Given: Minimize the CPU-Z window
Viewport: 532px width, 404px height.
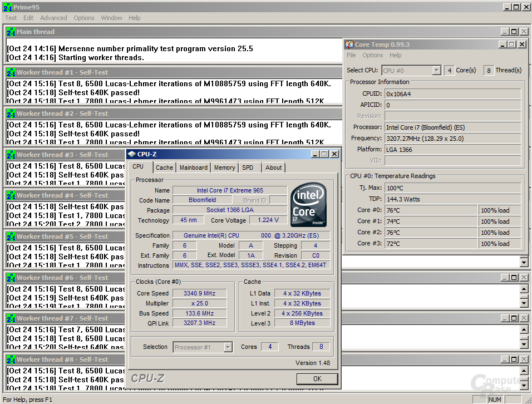Looking at the screenshot, I should point(315,154).
